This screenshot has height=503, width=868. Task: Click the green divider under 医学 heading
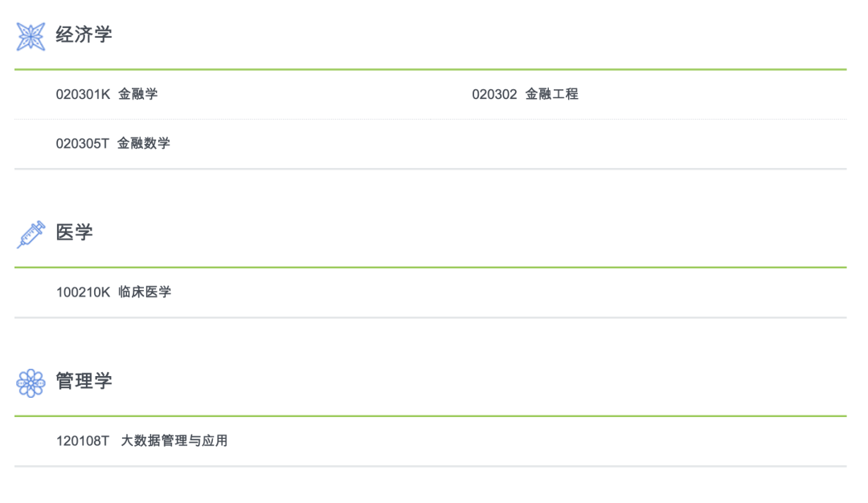click(431, 268)
